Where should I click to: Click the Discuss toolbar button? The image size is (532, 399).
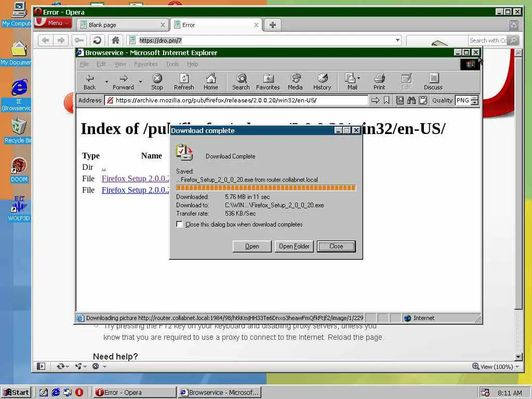click(x=433, y=82)
